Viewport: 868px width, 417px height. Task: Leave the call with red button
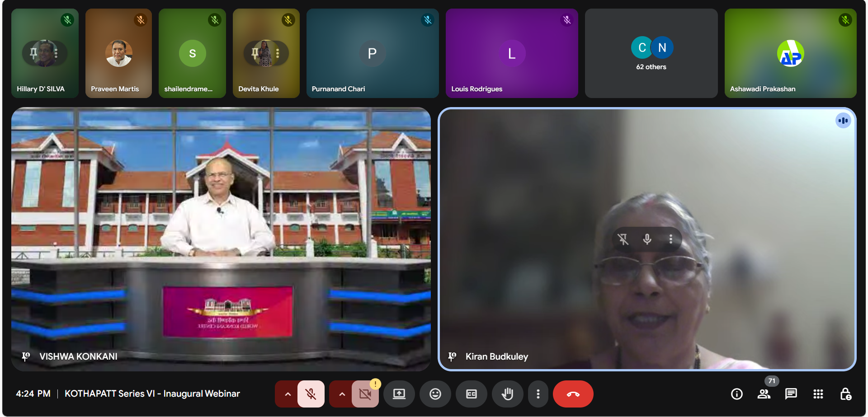click(x=573, y=394)
